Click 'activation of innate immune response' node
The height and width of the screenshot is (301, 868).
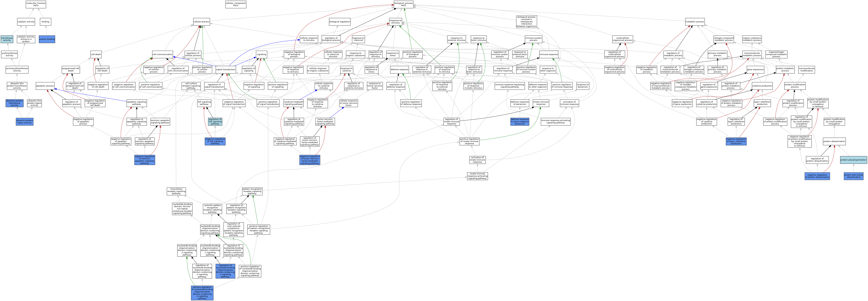pyautogui.click(x=477, y=160)
